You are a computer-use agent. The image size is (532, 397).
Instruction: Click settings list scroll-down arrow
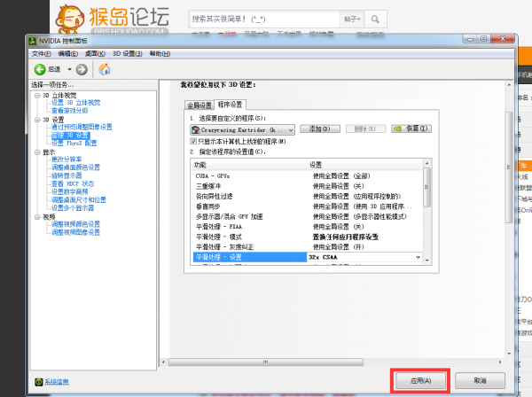(427, 261)
